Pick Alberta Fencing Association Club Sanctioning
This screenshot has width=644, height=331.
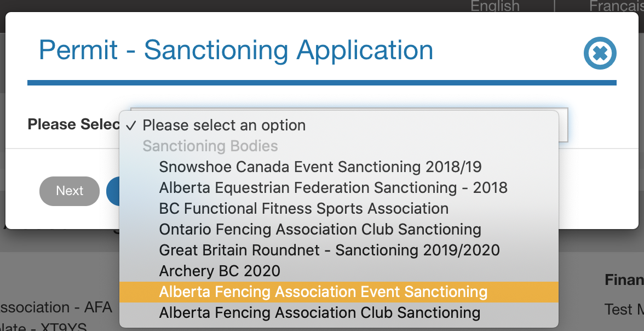(x=320, y=312)
